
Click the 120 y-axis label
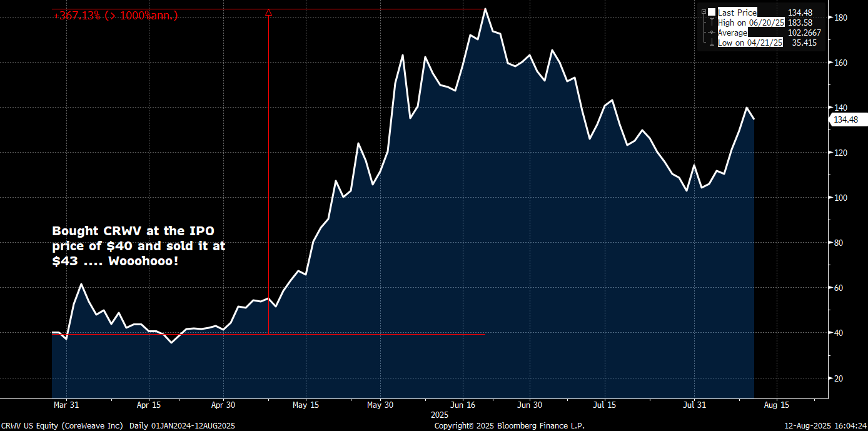coord(841,153)
